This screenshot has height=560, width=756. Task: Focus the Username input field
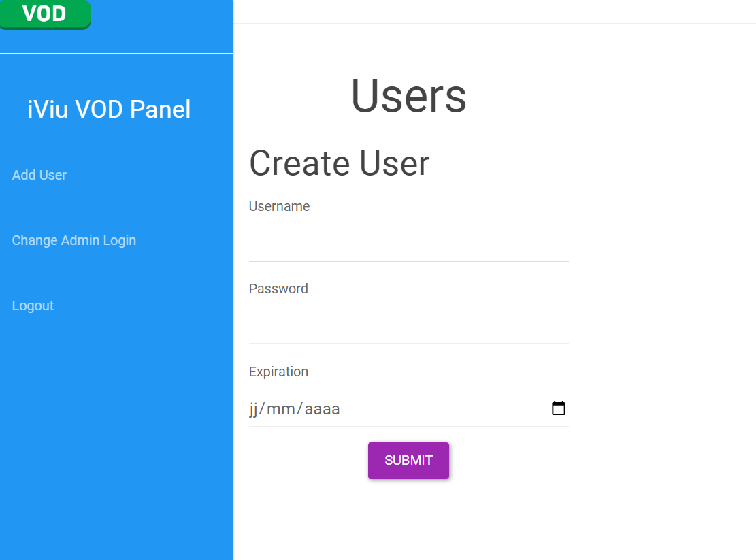pos(408,245)
